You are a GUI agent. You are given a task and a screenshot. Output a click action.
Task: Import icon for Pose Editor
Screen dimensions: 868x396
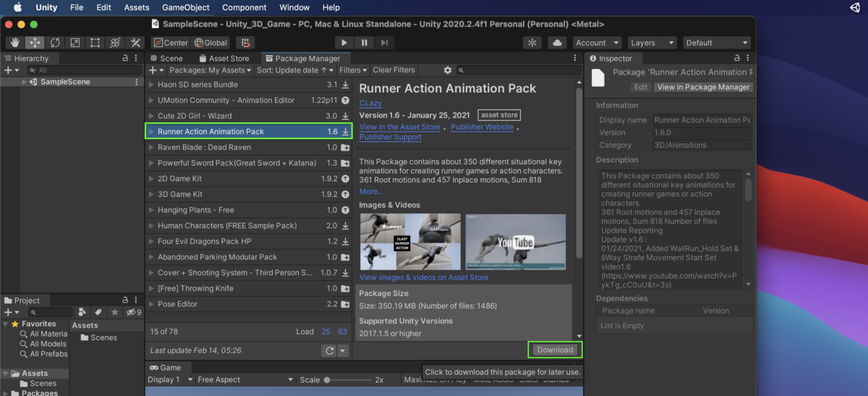click(346, 304)
